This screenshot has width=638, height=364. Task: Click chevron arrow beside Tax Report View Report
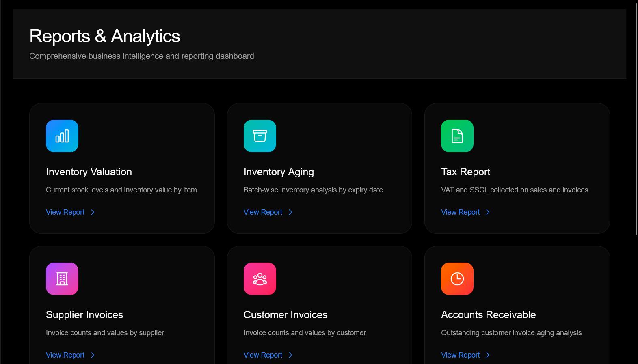488,212
